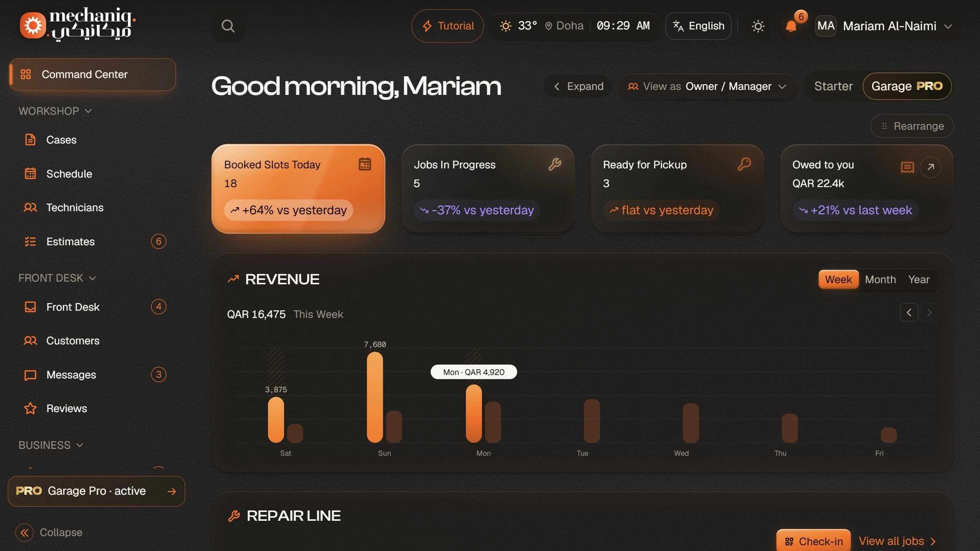980x551 pixels.
Task: Collapse the WORKSHOP section
Action: click(x=55, y=111)
